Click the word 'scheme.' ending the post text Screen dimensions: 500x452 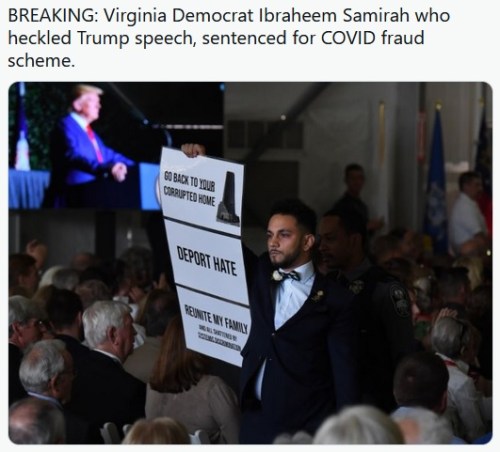41,61
